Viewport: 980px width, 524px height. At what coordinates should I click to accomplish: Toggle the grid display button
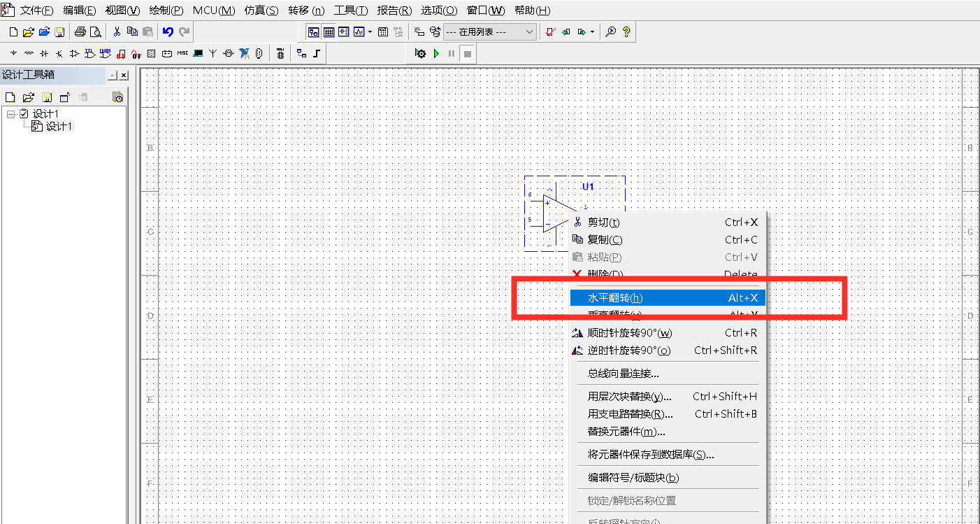coord(329,31)
